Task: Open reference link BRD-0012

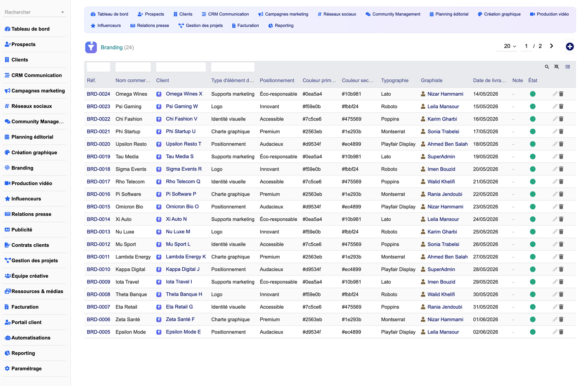Action: [x=98, y=244]
